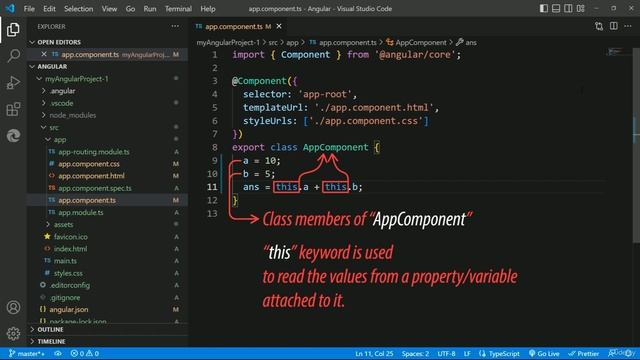Viewport: 640px width, 360px height.
Task: Open the Explorer view in activity bar
Action: coord(13,29)
